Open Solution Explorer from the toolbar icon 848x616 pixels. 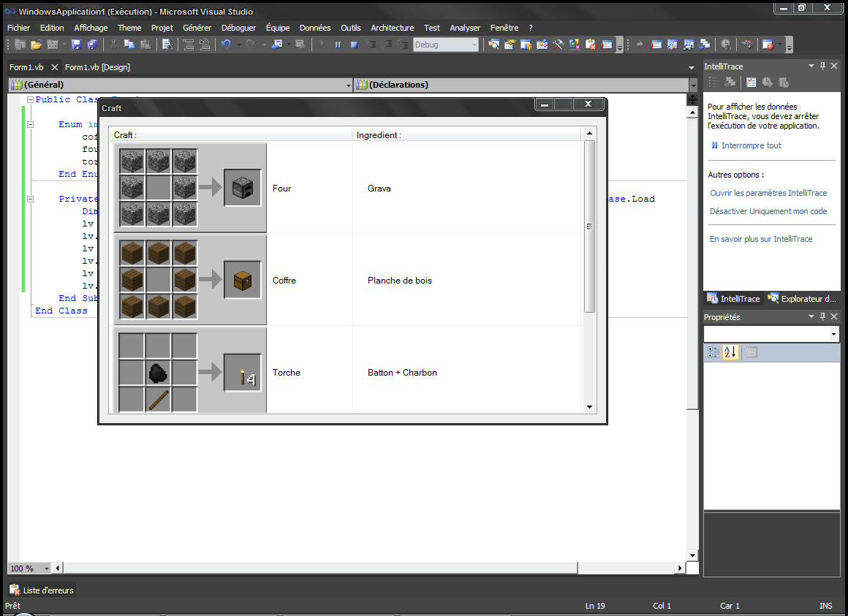click(x=493, y=45)
